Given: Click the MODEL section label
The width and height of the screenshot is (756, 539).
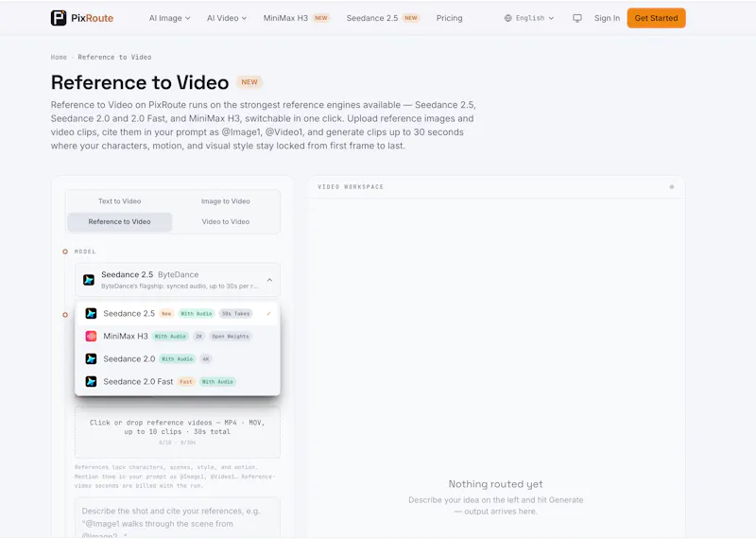Looking at the screenshot, I should 85,252.
